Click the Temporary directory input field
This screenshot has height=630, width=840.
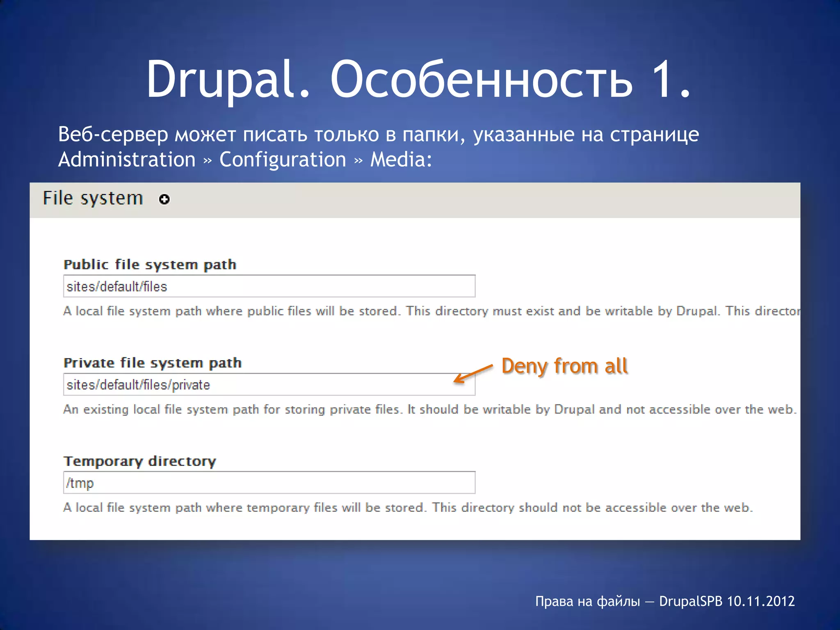point(269,483)
